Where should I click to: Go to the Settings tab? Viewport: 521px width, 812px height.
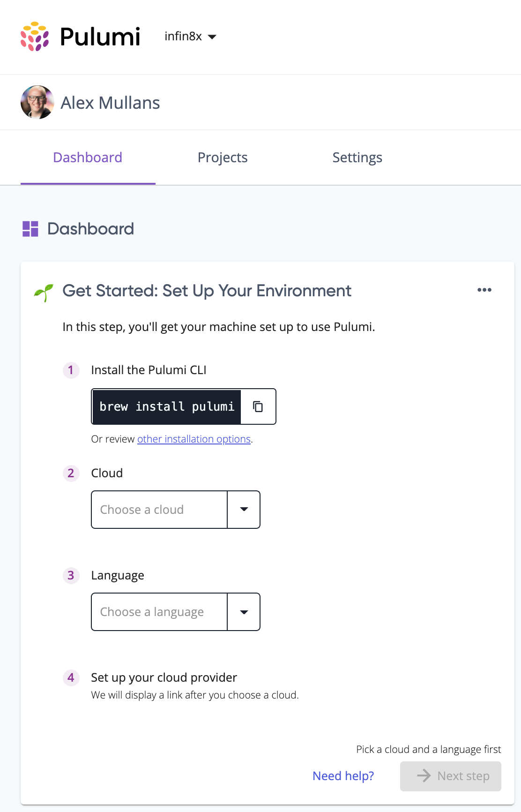(x=357, y=158)
